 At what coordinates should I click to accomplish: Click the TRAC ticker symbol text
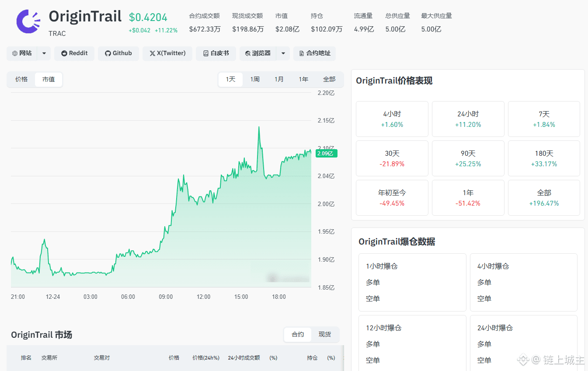(57, 34)
